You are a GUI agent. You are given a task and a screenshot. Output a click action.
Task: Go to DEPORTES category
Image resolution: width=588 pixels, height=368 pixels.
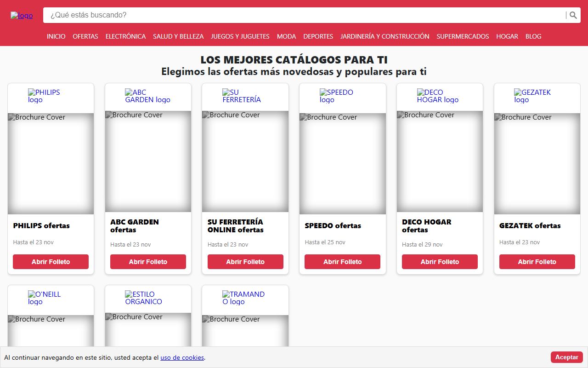point(318,36)
